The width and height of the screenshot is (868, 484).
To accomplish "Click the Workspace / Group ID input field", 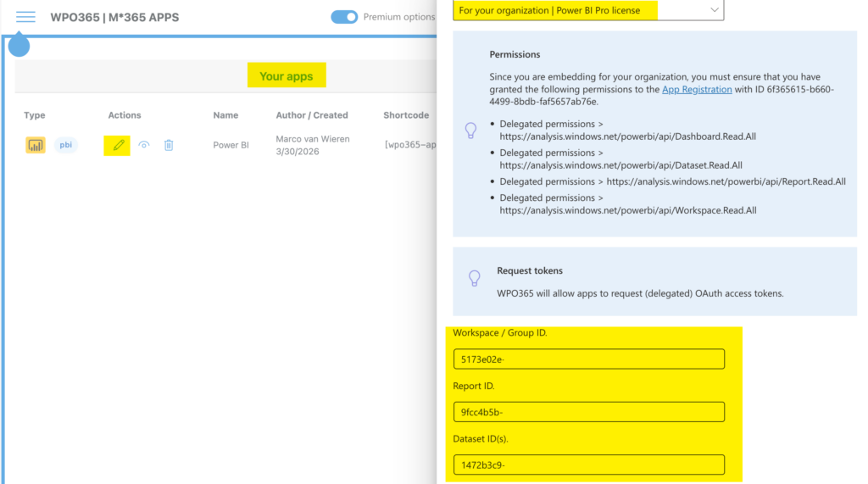I will point(588,359).
